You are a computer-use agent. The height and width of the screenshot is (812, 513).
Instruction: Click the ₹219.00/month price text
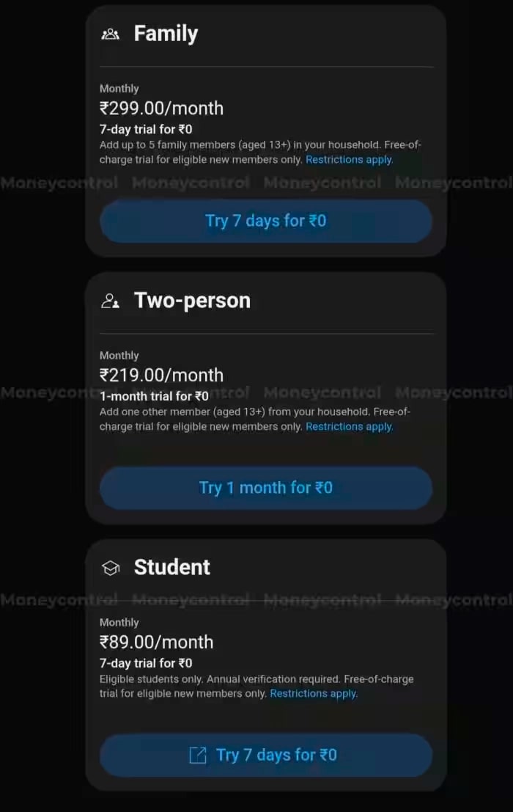161,375
